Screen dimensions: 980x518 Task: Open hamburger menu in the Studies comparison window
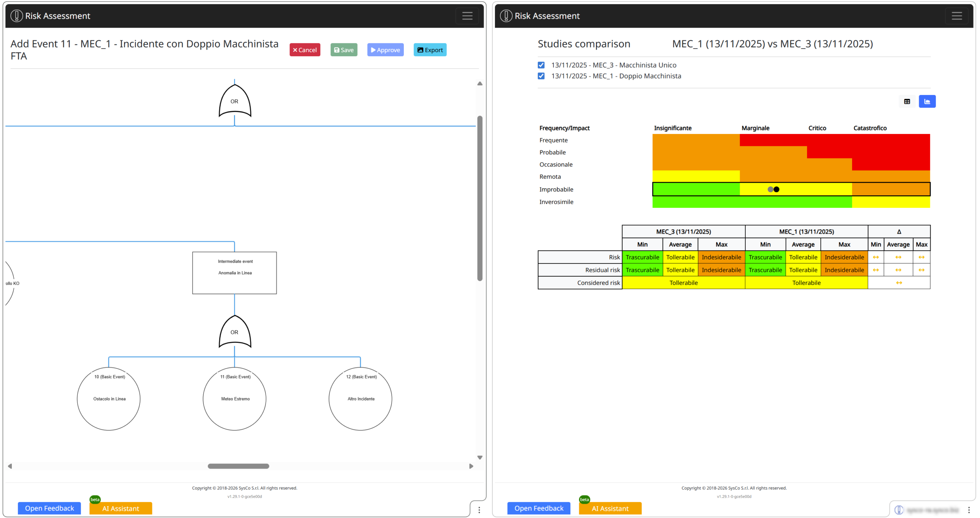click(956, 16)
